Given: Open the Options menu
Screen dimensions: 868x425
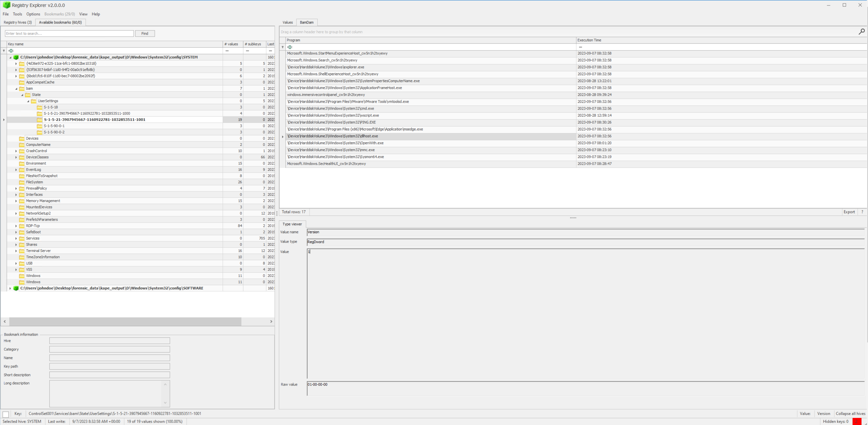Looking at the screenshot, I should (33, 14).
